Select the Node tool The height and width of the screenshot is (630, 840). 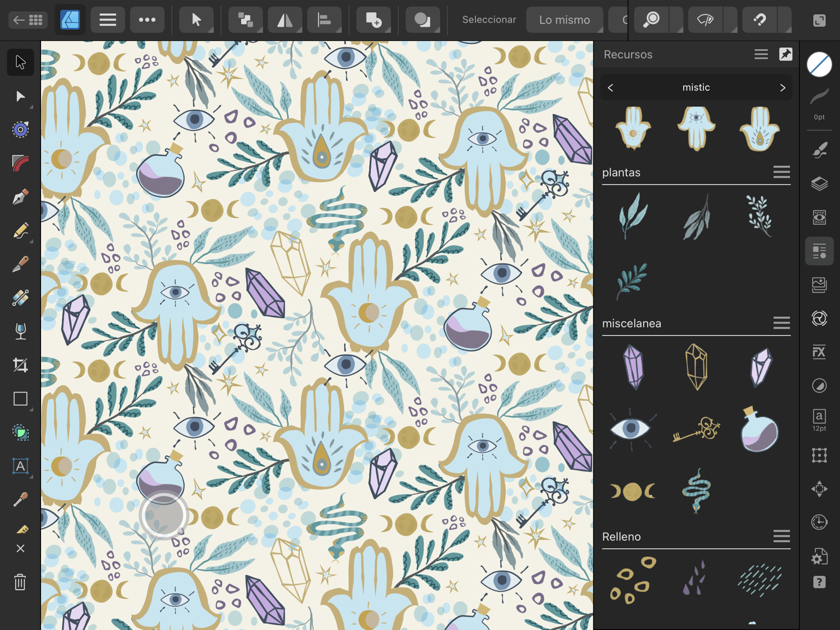(20, 96)
